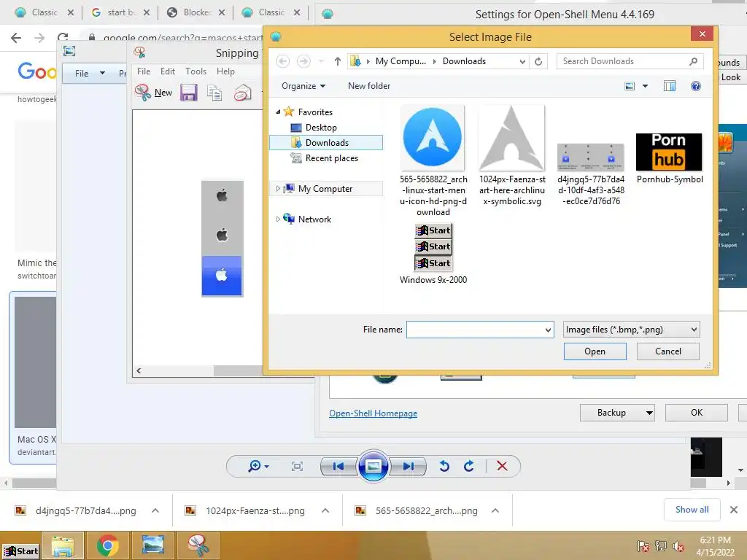
Task: Refresh the Downloads folder listing
Action: (538, 61)
